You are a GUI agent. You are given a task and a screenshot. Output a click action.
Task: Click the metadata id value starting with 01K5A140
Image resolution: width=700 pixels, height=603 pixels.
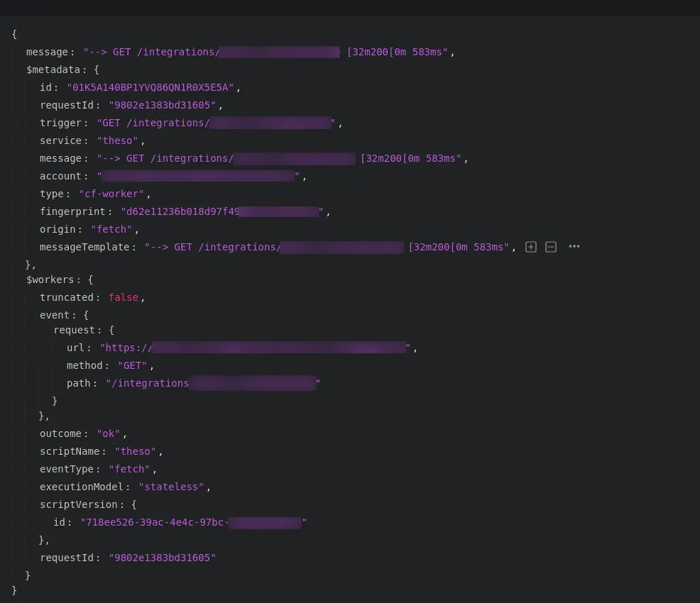pos(150,87)
